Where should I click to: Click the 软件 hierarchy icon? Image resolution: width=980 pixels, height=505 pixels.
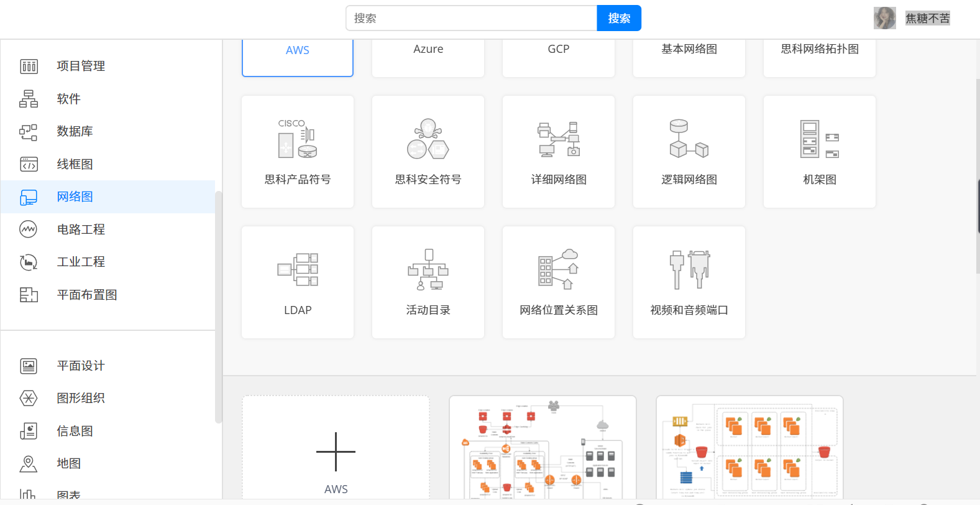click(29, 99)
